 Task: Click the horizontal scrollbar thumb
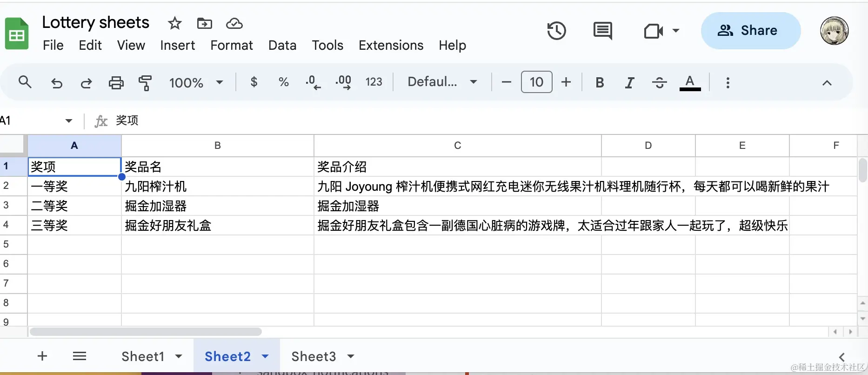[146, 332]
